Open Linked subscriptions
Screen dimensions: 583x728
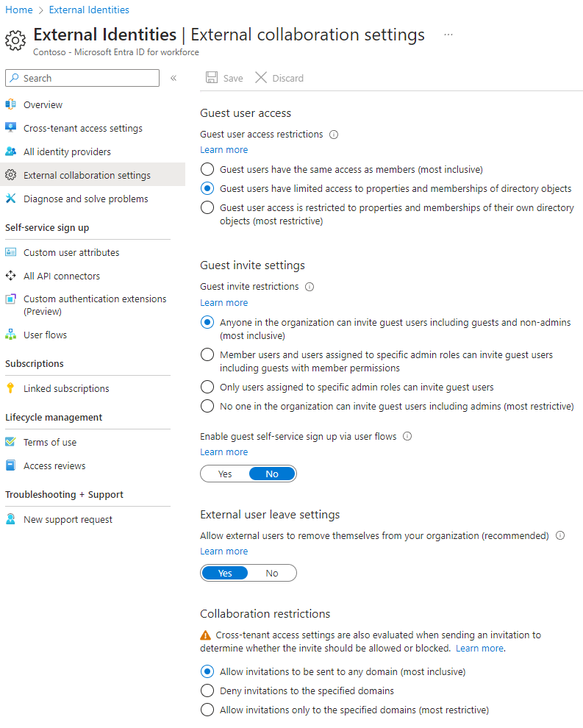coord(68,388)
